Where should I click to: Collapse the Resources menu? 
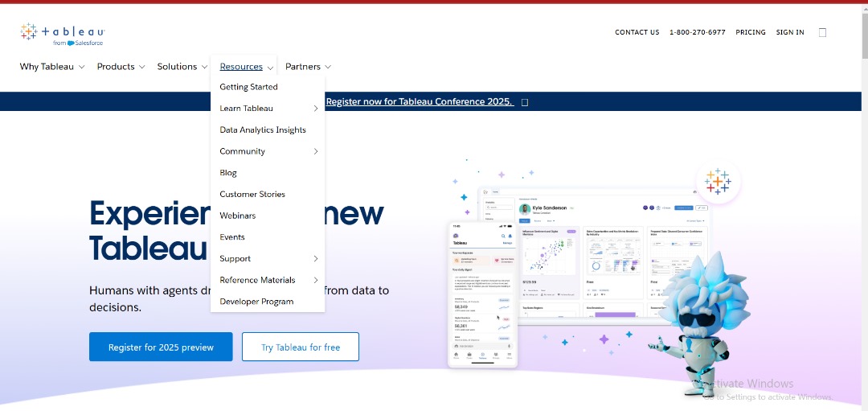[247, 67]
